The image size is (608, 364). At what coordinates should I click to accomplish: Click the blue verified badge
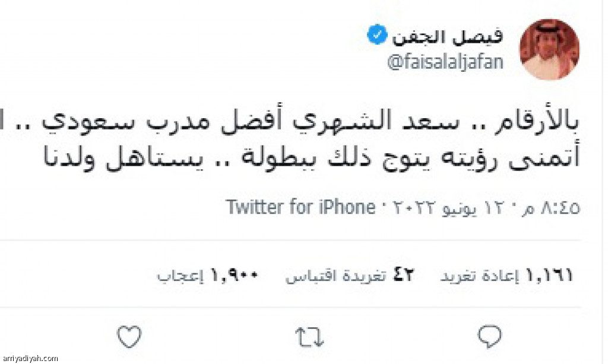(x=377, y=34)
